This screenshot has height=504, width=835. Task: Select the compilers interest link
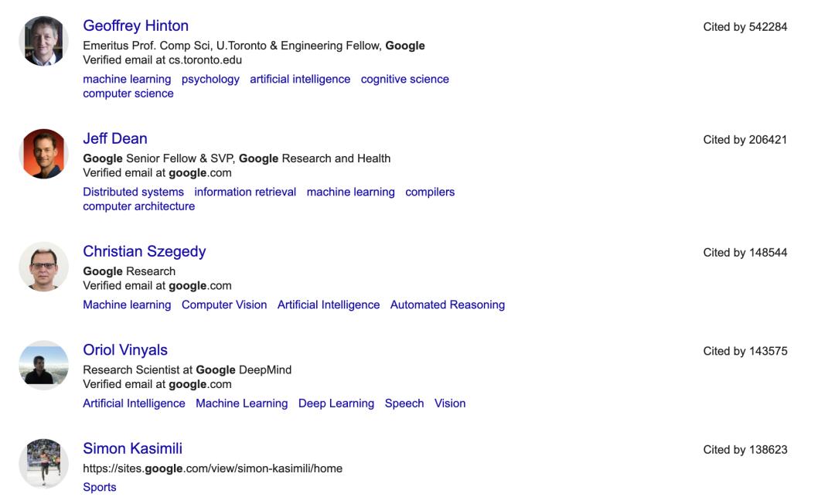[430, 192]
